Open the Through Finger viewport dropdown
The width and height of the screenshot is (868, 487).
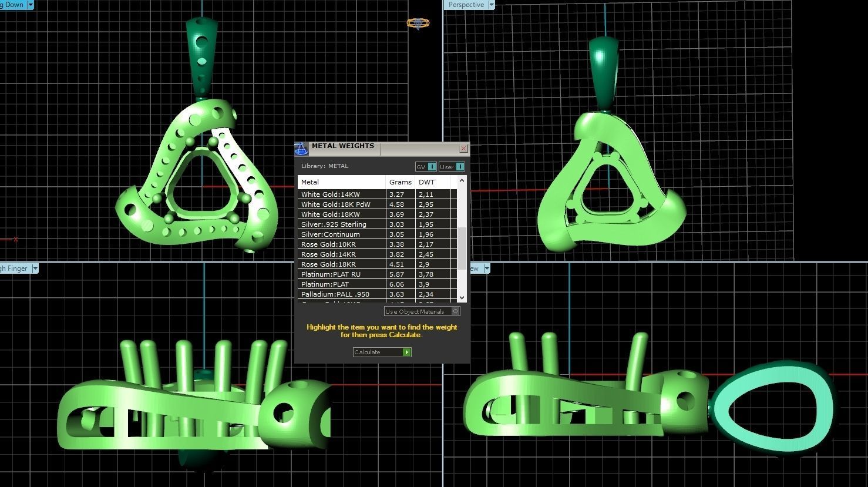click(x=35, y=268)
